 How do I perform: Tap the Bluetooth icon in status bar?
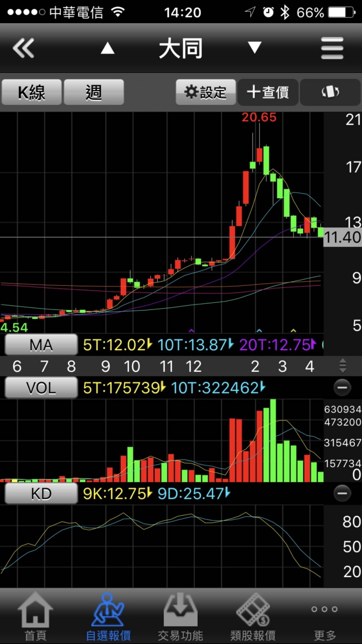(x=285, y=12)
